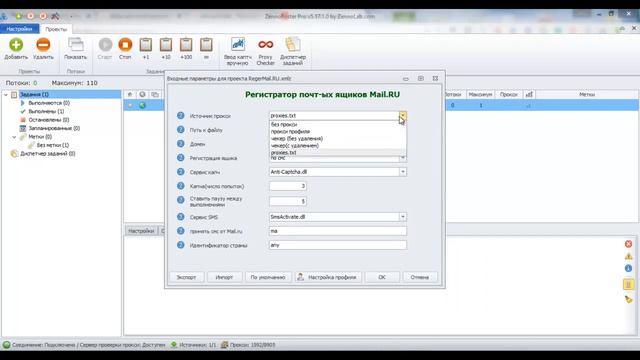Click help icon beside Путь к файлу

pos(181,130)
